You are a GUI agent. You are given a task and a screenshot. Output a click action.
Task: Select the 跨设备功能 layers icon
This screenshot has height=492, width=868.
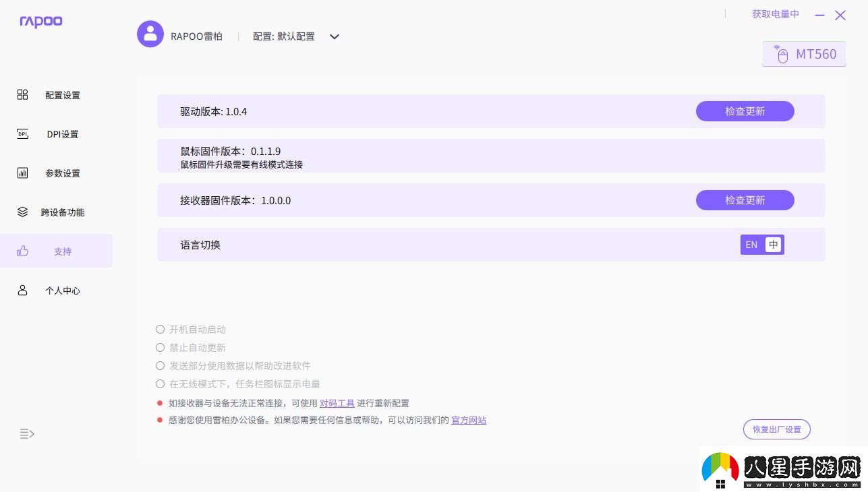[22, 212]
